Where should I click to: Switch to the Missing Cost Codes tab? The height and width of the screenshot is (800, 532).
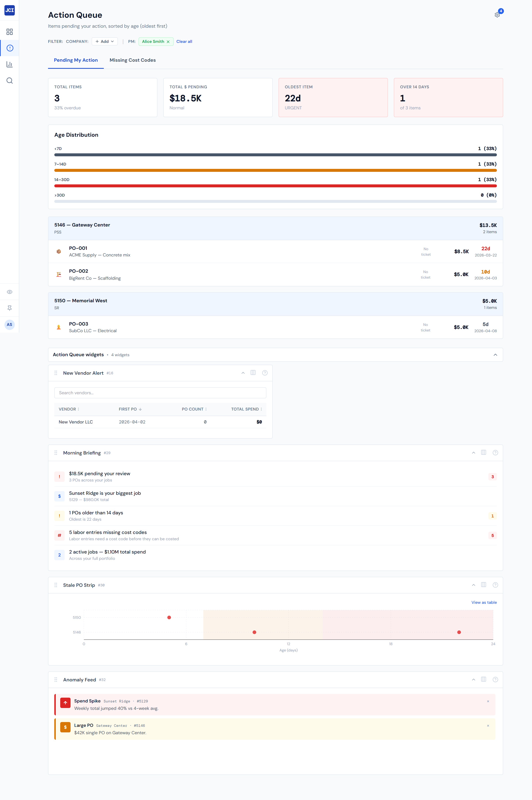pos(132,60)
